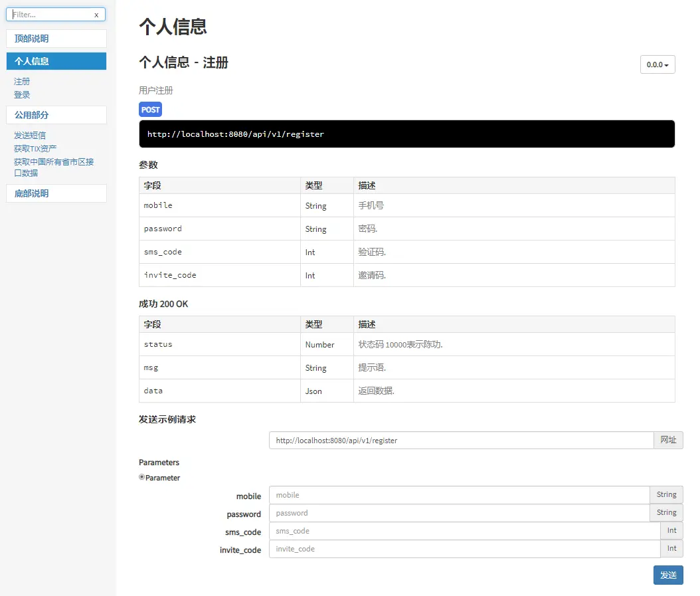The height and width of the screenshot is (596, 700).
Task: Clear the filter with the x icon
Action: (96, 15)
